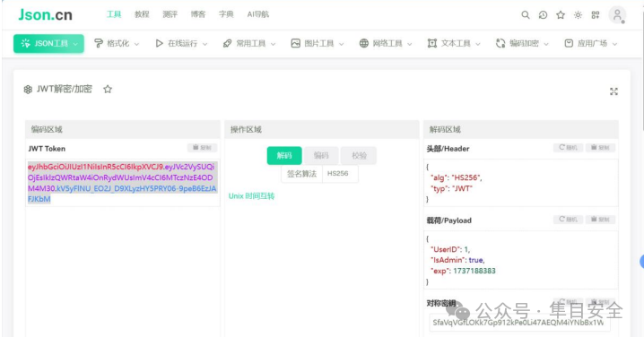The width and height of the screenshot is (644, 337).
Task: Click into the Payload JSON editor
Action: pos(521,260)
